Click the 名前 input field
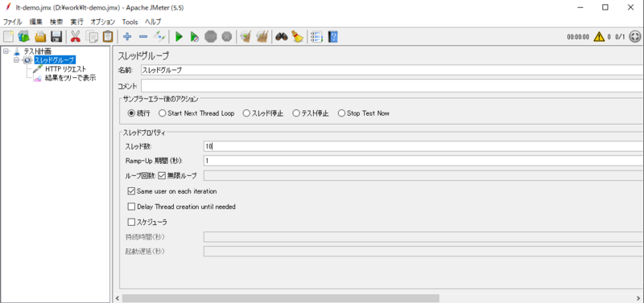The width and height of the screenshot is (644, 303). (392, 70)
